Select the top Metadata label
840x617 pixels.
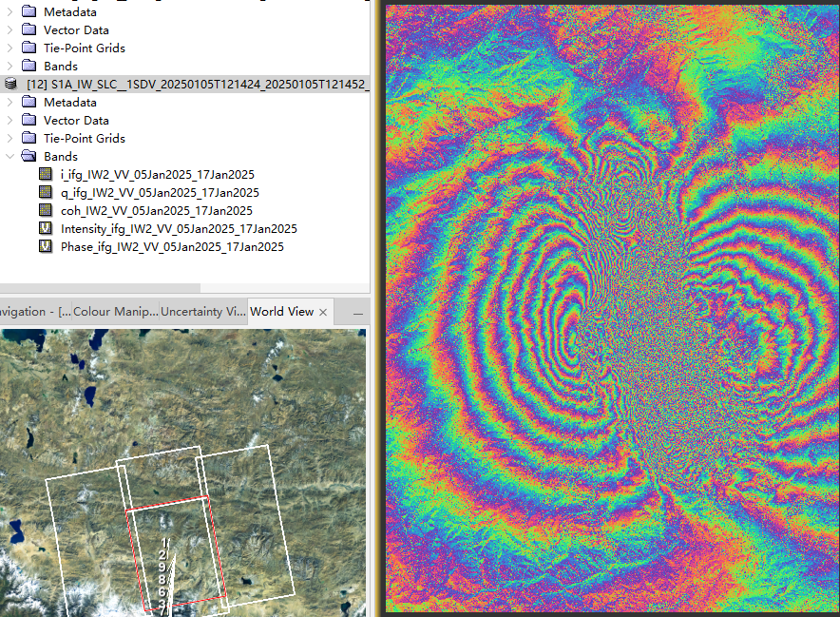coord(70,11)
